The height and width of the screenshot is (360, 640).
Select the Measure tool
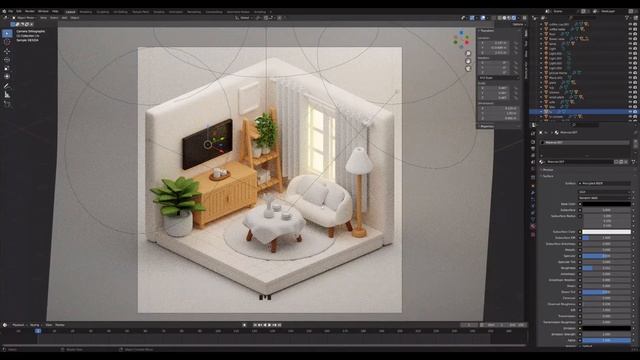click(x=7, y=95)
